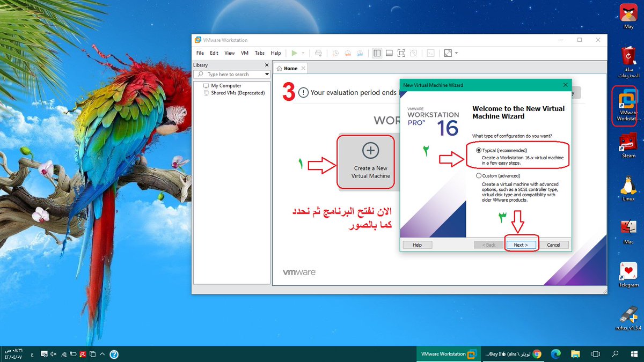Open Snapshot Manager toolbar icon
The height and width of the screenshot is (362, 644).
click(x=360, y=53)
